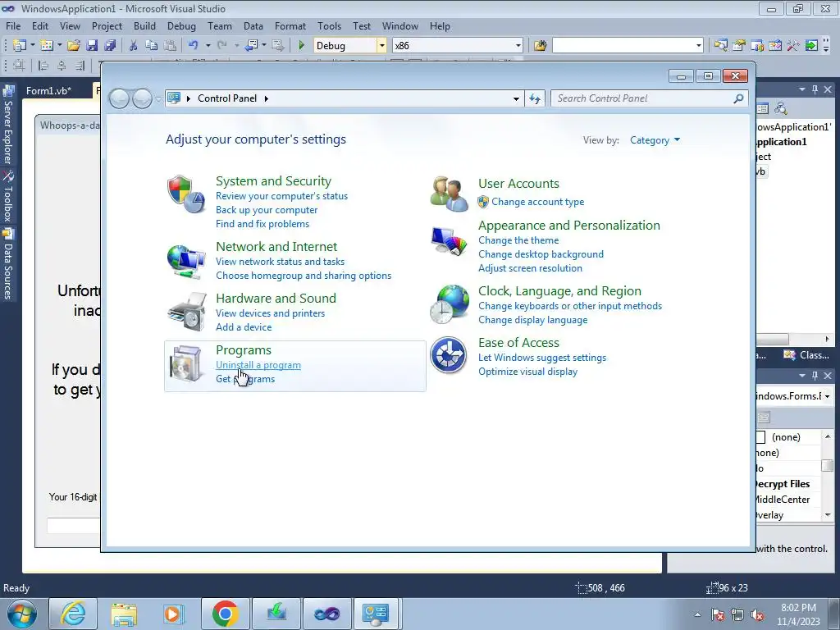Open Internet Explorer from the taskbar
The height and width of the screenshot is (630, 840).
[x=73, y=614]
